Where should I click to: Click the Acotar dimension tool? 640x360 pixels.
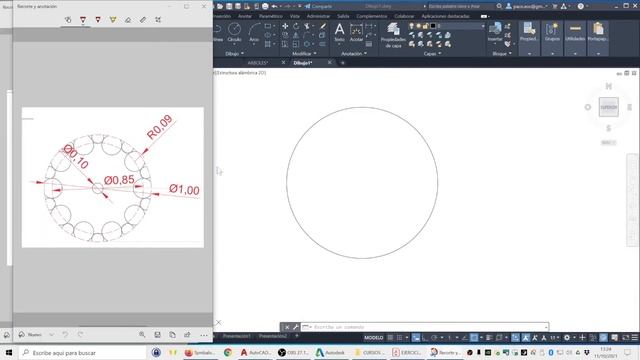tap(356, 32)
